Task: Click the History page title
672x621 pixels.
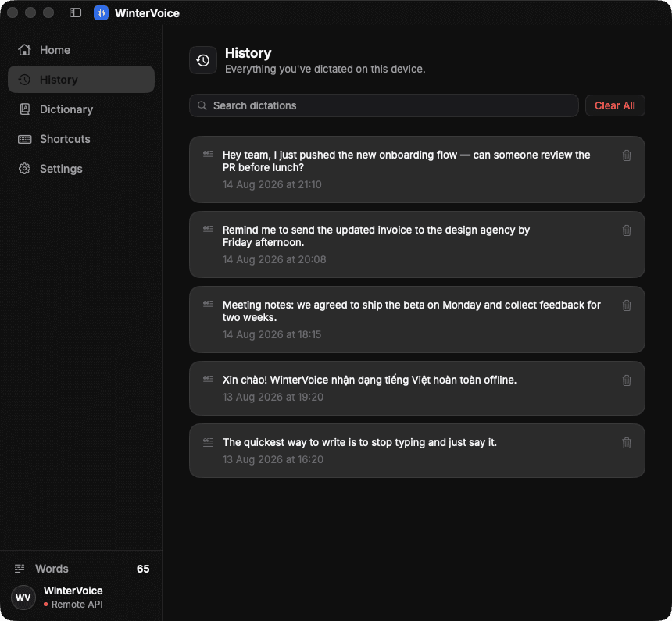Action: pos(248,53)
